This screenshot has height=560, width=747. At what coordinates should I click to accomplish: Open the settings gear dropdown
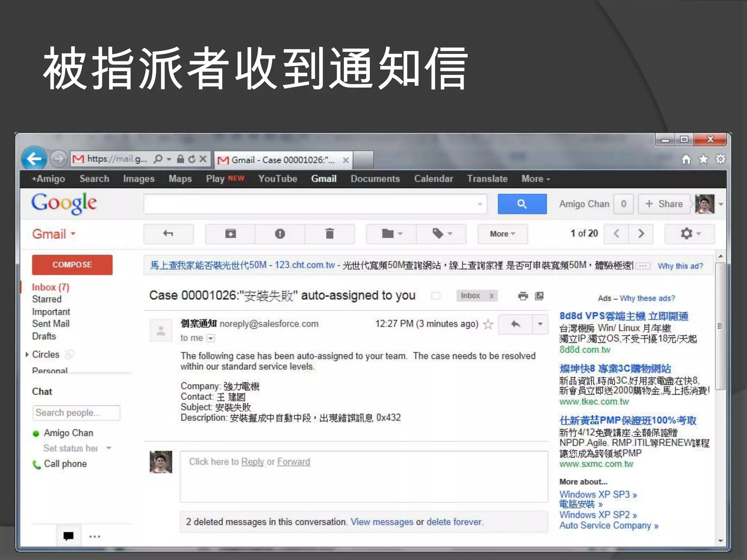[x=690, y=234]
